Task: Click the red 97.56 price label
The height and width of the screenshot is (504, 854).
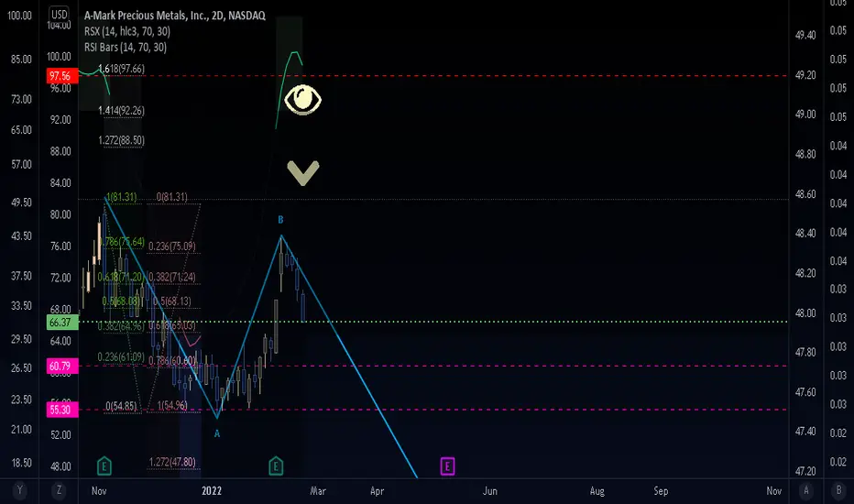Action: pyautogui.click(x=62, y=76)
